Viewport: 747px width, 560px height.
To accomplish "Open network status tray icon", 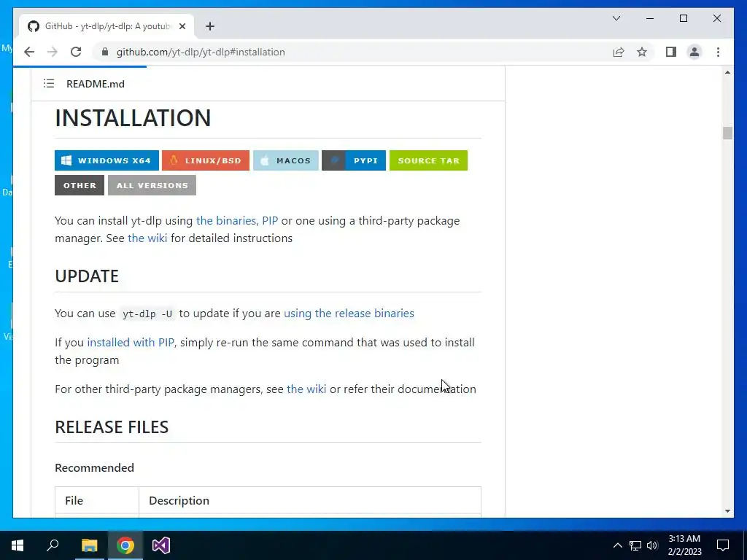I will pyautogui.click(x=635, y=545).
